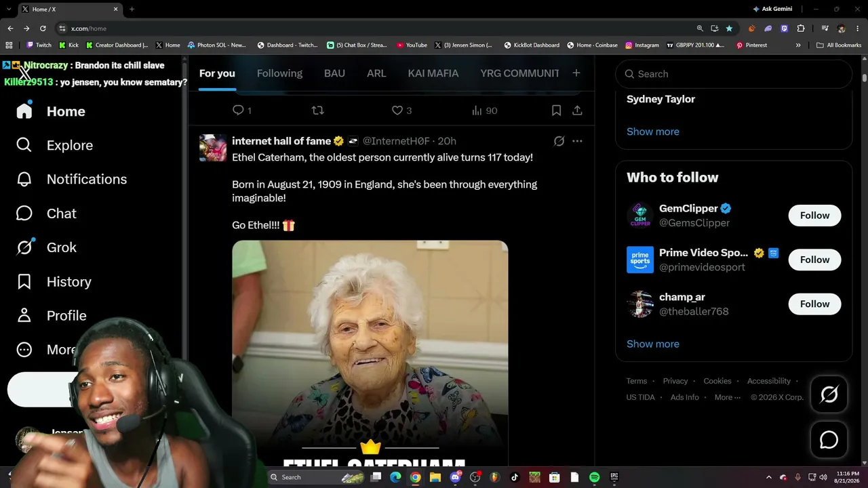This screenshot has height=488, width=868.
Task: Open the Explore magnifier icon
Action: coord(24,145)
